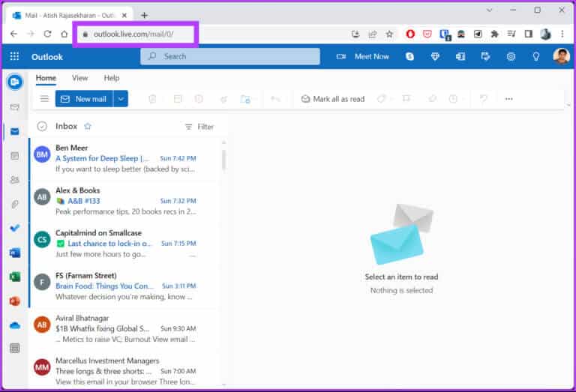Open the Alex & Books A&B #133 email

coord(125,201)
